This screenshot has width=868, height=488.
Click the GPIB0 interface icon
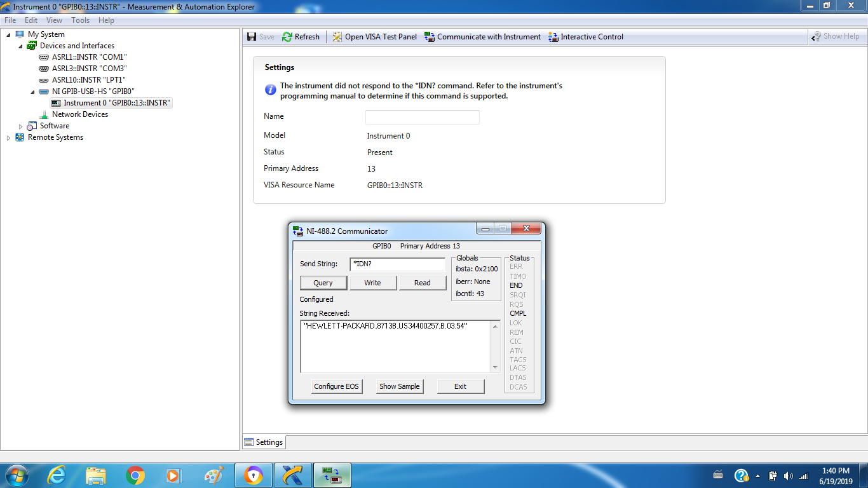point(44,91)
